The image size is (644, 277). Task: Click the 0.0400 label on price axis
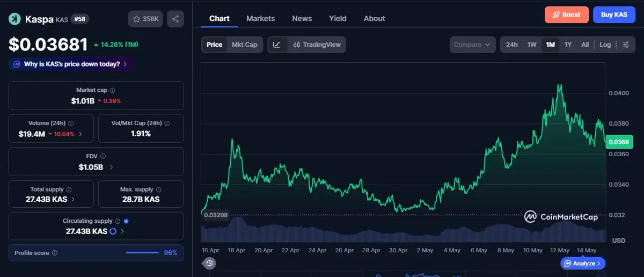coord(618,93)
